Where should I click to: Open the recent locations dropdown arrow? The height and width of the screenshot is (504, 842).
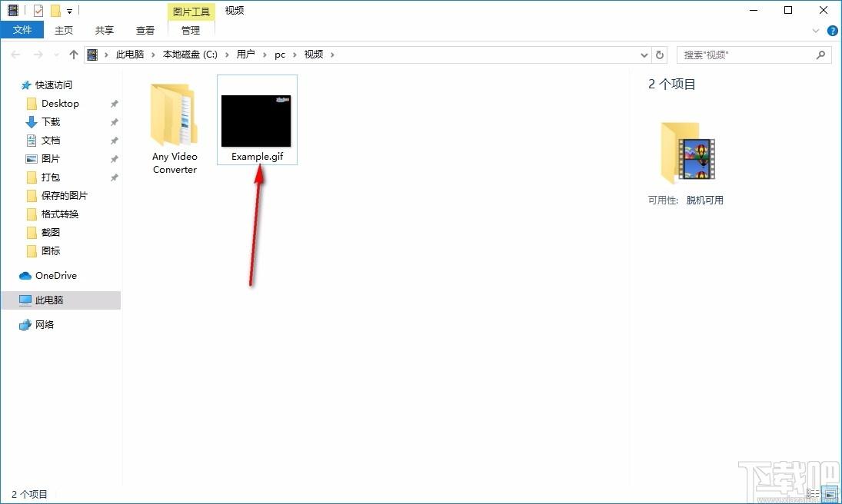56,55
